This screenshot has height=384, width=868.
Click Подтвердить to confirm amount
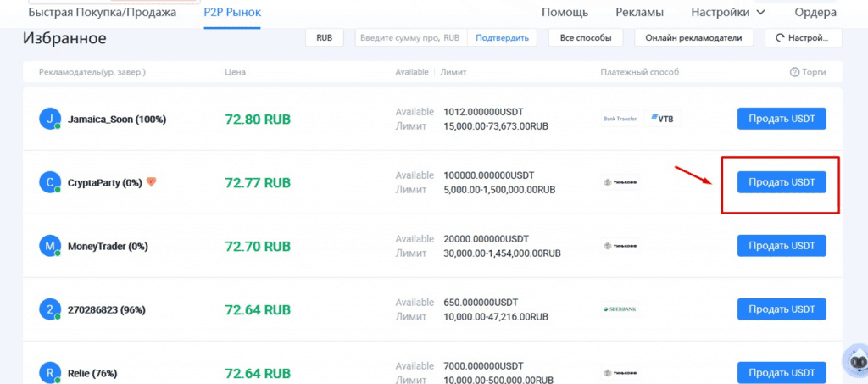502,38
